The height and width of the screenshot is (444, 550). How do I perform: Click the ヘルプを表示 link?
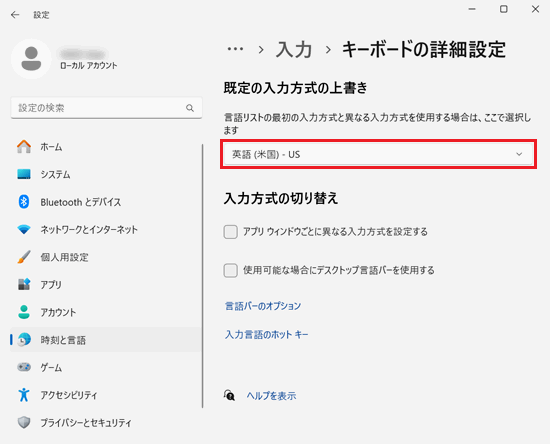[271, 396]
